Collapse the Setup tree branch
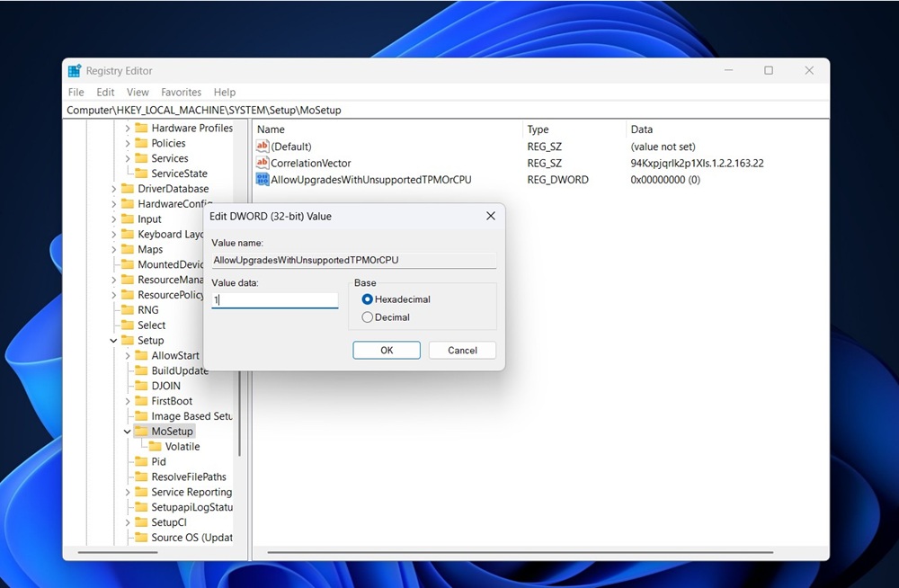The width and height of the screenshot is (899, 588). point(111,340)
